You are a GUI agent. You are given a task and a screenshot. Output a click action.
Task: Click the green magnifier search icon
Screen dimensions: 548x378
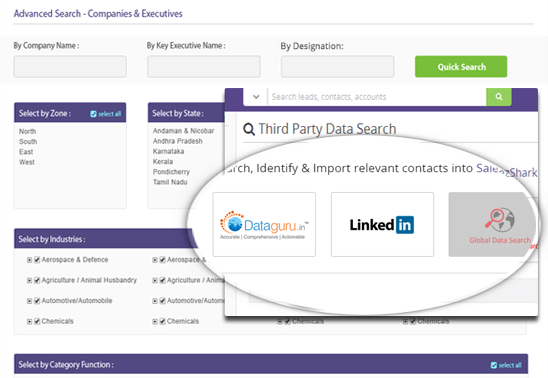tap(499, 97)
